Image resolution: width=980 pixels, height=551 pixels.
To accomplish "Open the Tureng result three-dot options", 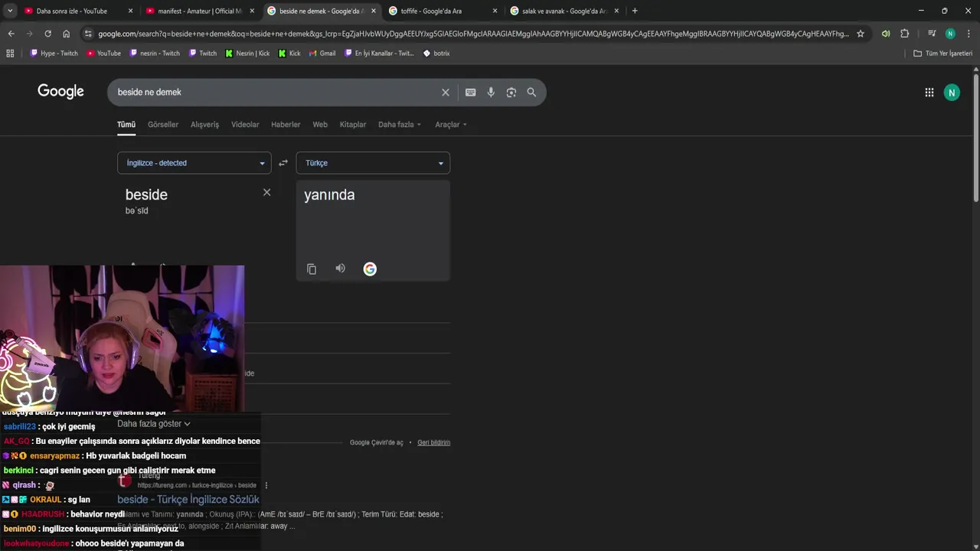I will [266, 485].
